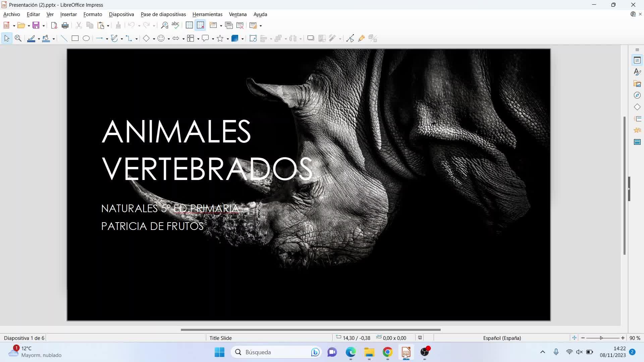Viewport: 644px width, 362px height.
Task: Select the Ellipse shape tool
Action: tap(86, 39)
